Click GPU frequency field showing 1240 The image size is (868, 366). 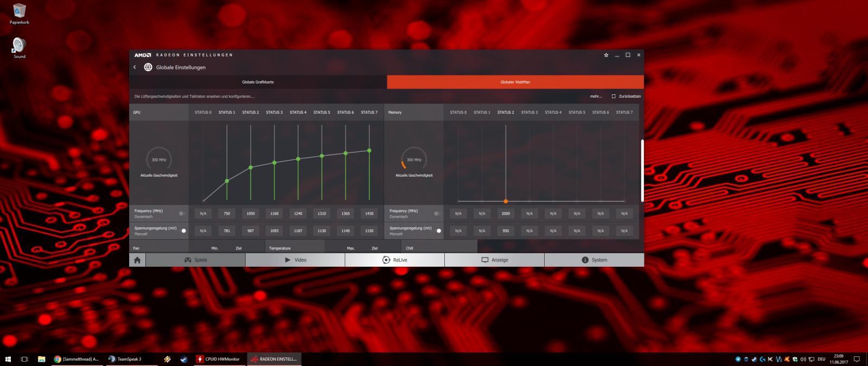click(x=298, y=213)
